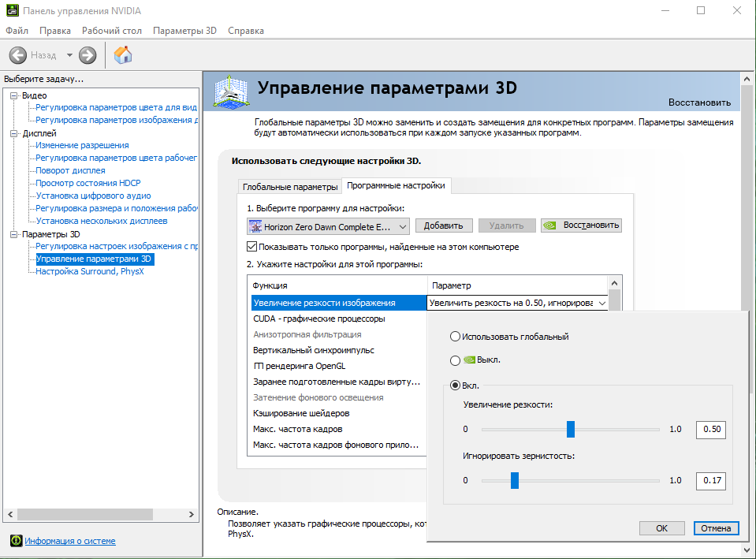This screenshot has width=756, height=559.
Task: Open the Параметры 3D menu
Action: (184, 31)
